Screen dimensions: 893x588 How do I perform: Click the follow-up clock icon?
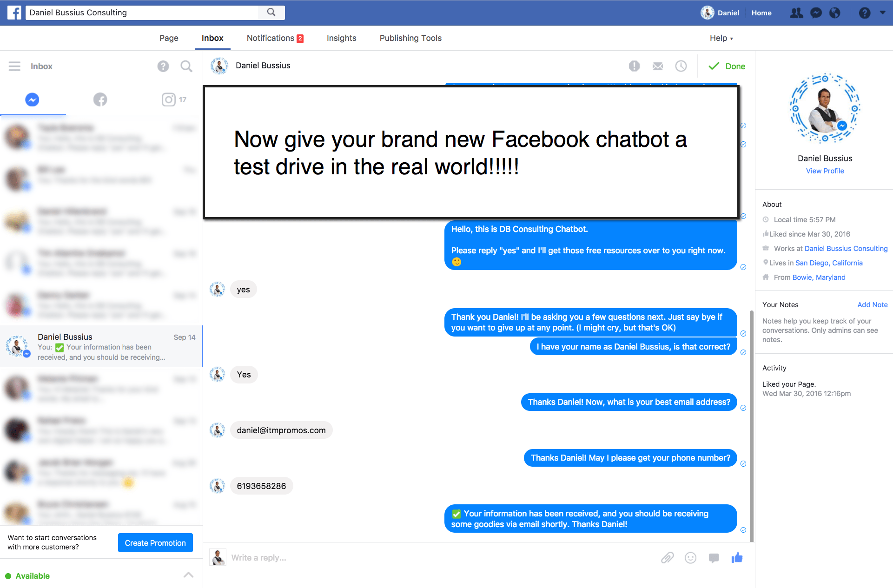(681, 66)
